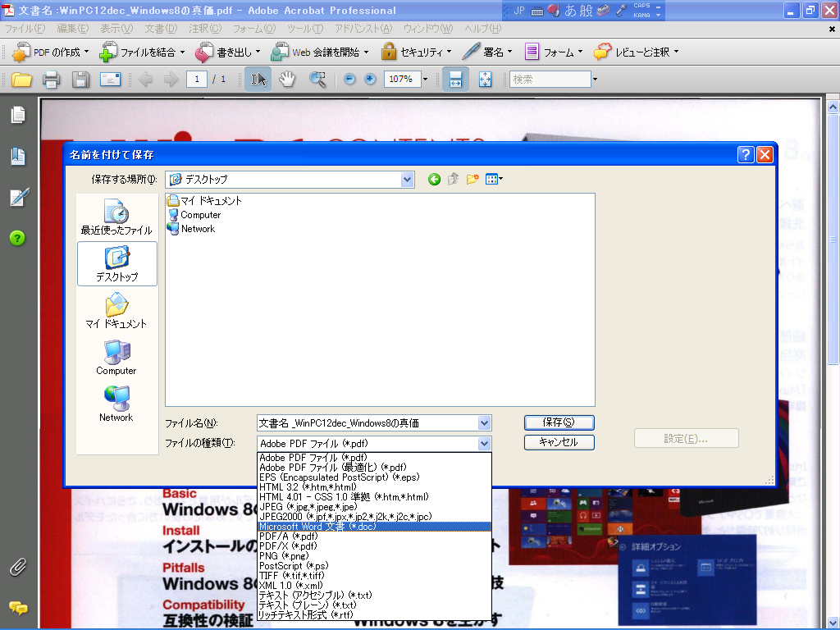Open the view menu icon in dialog

pos(494,180)
